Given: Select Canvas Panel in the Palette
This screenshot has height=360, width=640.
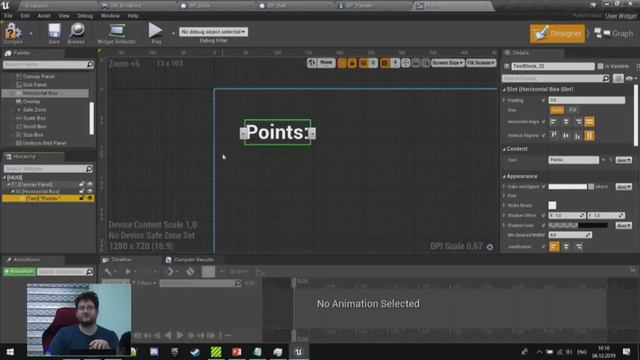Looking at the screenshot, I should click(x=39, y=76).
